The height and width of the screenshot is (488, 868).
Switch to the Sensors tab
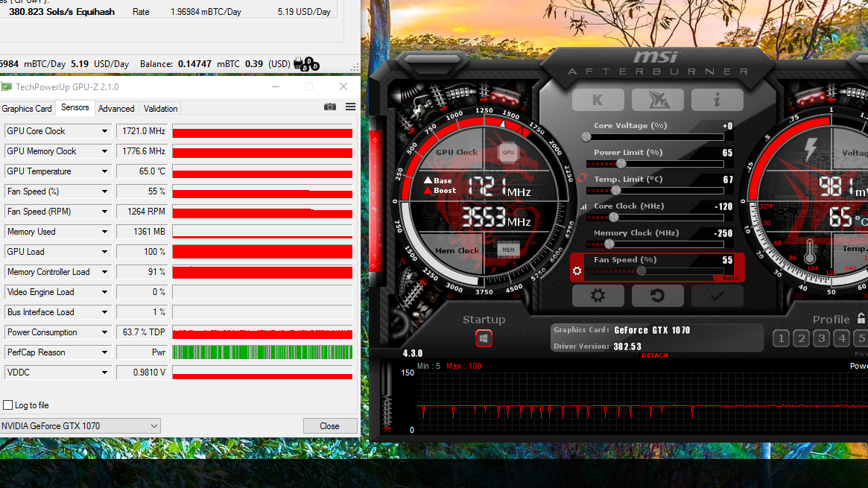(x=75, y=108)
